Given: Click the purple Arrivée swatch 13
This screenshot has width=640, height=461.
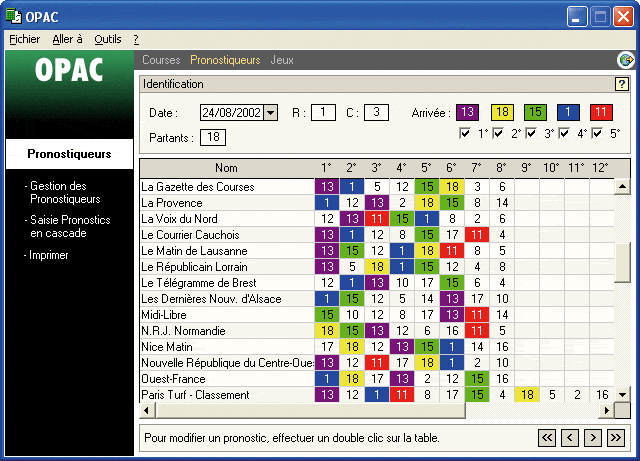Looking at the screenshot, I should (467, 112).
